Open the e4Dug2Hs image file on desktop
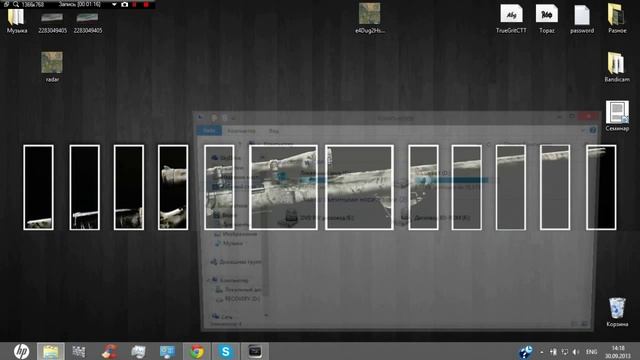640x360 pixels. [x=369, y=19]
